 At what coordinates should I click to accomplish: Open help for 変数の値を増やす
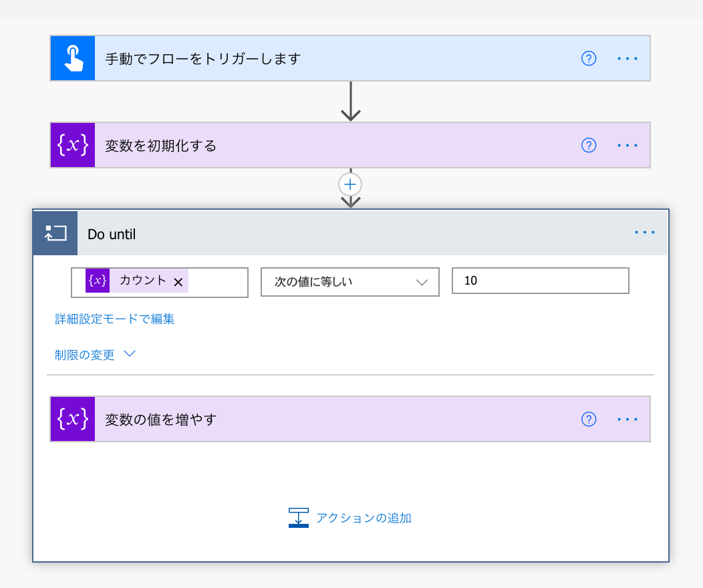(589, 419)
